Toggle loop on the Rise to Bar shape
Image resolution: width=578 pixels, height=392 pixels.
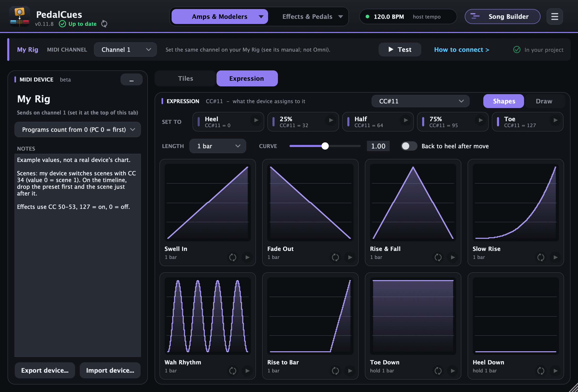click(x=335, y=371)
